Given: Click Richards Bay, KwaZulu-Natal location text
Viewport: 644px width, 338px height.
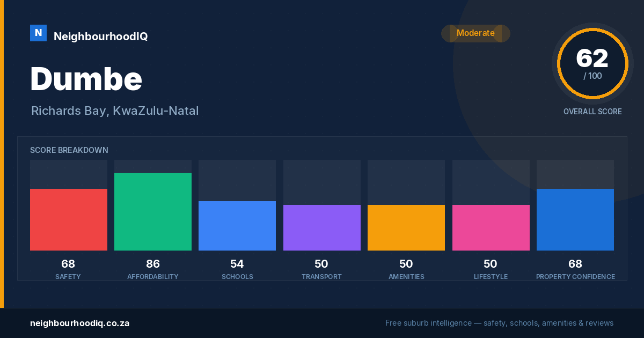Looking at the screenshot, I should pyautogui.click(x=115, y=111).
